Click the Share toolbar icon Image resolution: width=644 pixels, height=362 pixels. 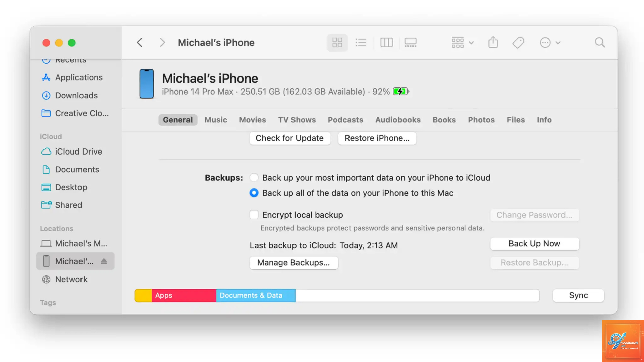point(493,43)
